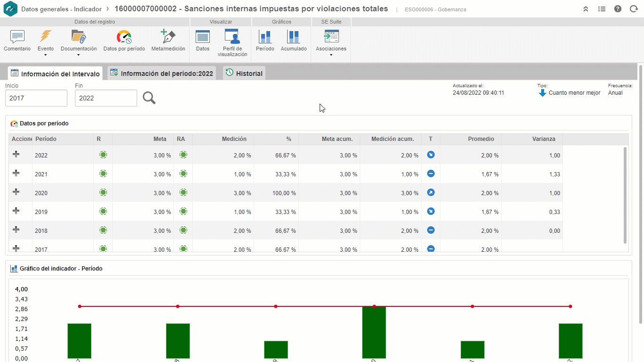This screenshot has width=644, height=362.
Task: Sort by the Varianza column header
Action: point(532,139)
